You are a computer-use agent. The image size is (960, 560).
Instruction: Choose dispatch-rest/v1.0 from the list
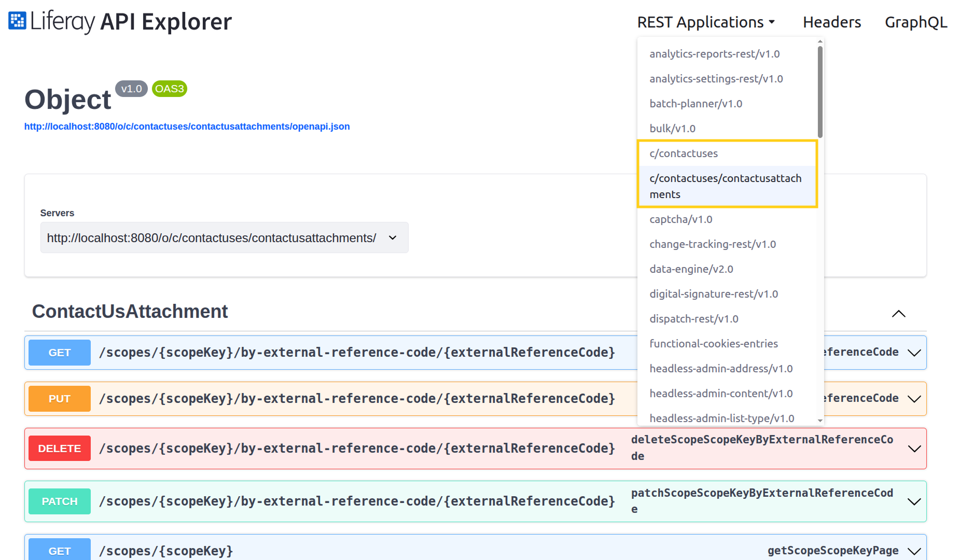click(x=727, y=319)
